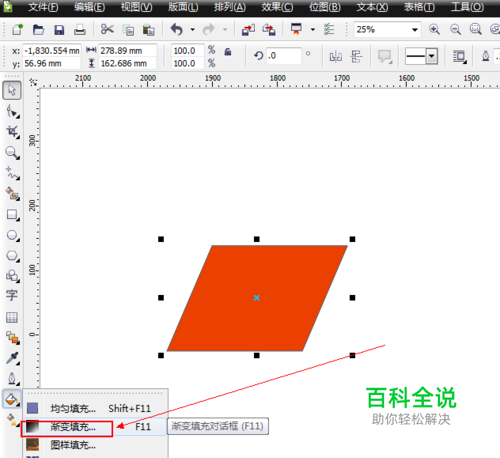Select the Interactive fill tool
500x458 pixels.
[12, 419]
